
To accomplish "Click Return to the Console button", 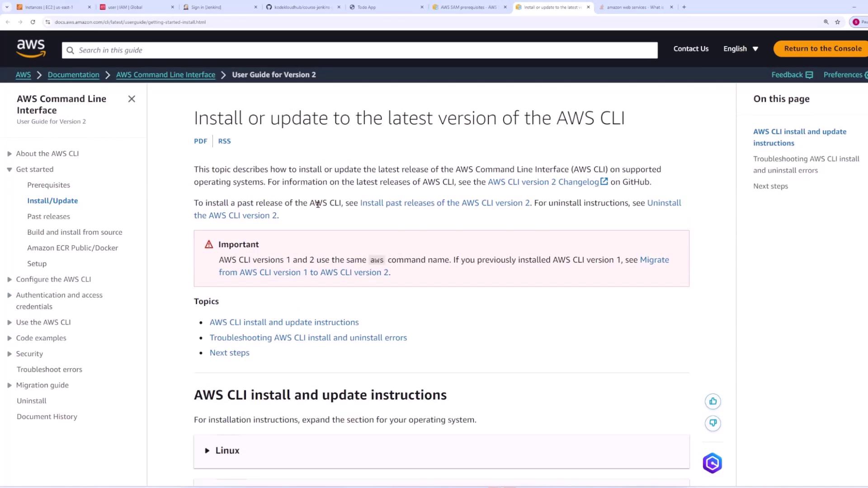I will point(822,49).
